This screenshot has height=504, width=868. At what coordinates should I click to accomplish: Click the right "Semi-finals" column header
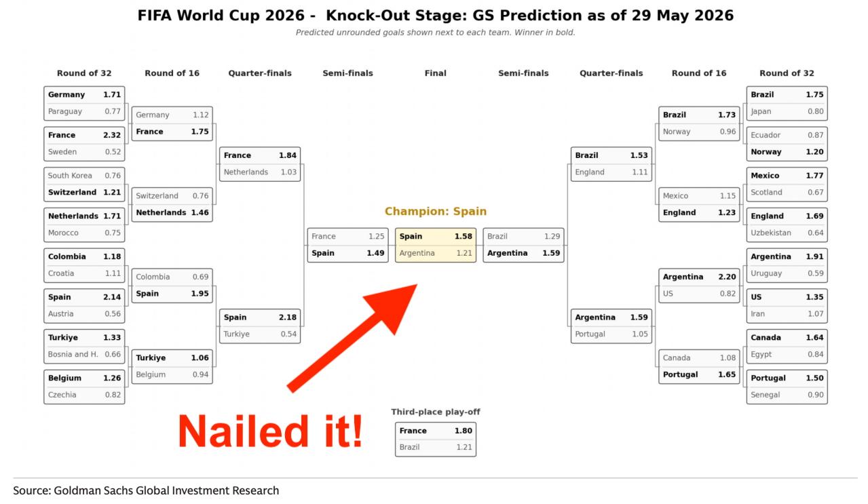[x=523, y=73]
